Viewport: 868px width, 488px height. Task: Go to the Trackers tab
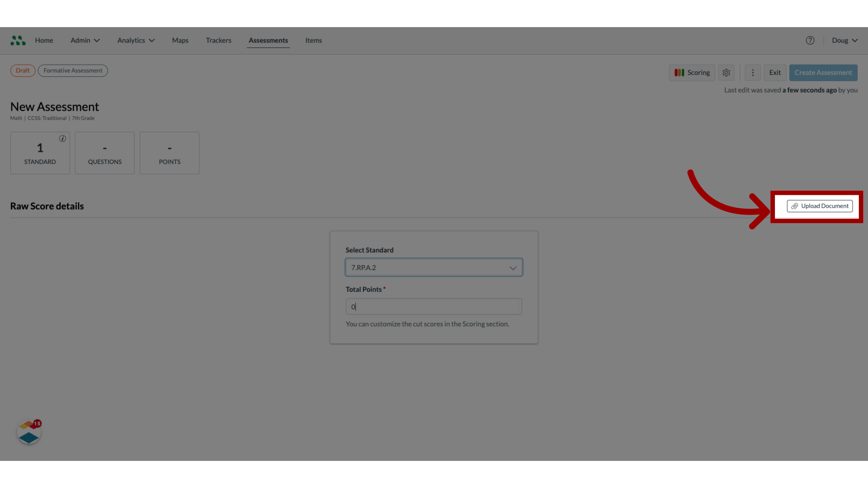[x=218, y=41]
